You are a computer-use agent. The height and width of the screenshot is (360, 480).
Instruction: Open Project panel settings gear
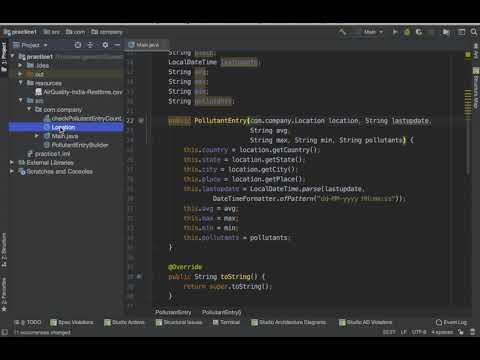click(105, 45)
